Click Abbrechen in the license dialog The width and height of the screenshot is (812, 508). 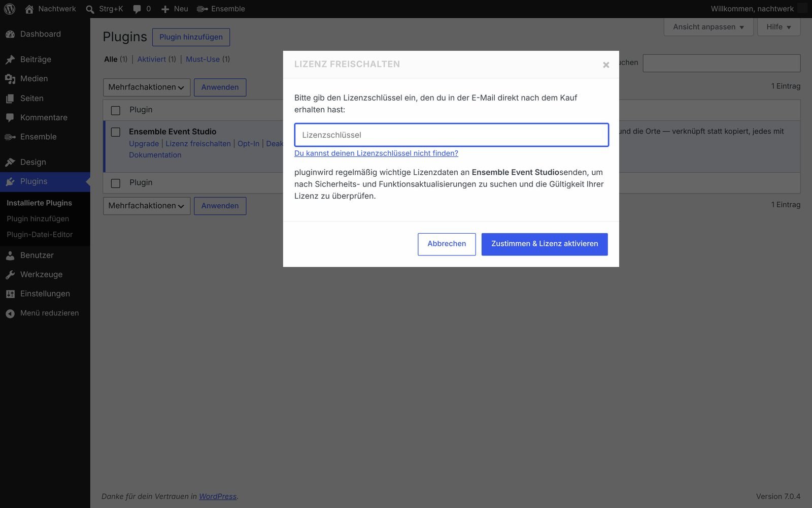pos(447,244)
